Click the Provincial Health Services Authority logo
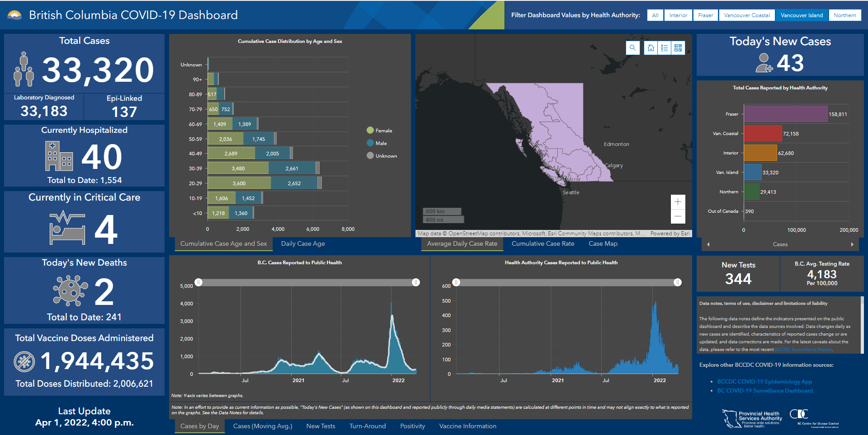Screen dimensions: 868x435 (752, 419)
